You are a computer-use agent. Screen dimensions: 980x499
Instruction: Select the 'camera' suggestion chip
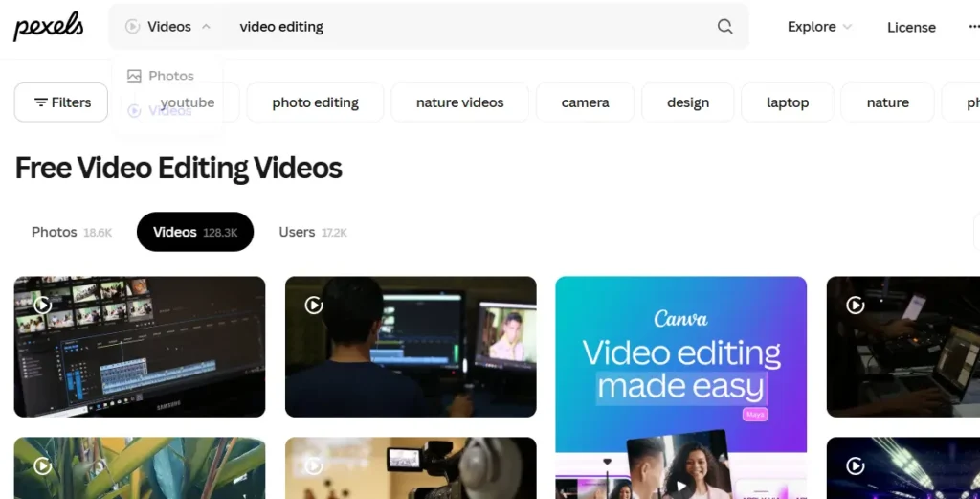(x=585, y=102)
